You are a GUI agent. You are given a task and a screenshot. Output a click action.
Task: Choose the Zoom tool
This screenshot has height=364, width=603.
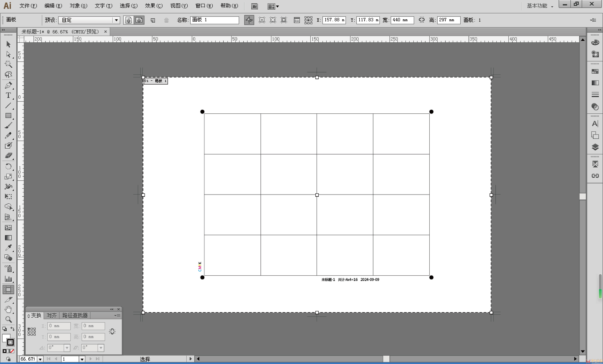pyautogui.click(x=8, y=319)
